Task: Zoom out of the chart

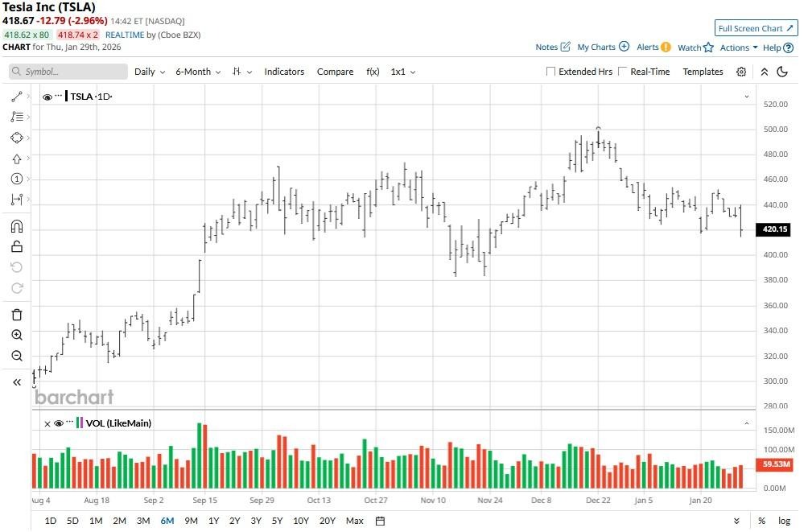Action: click(16, 356)
